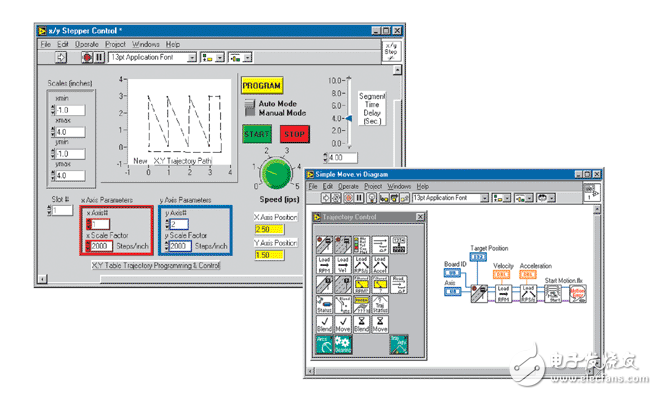
Task: Click the red Abort Execution icon in Stepper Control
Action: click(x=87, y=57)
